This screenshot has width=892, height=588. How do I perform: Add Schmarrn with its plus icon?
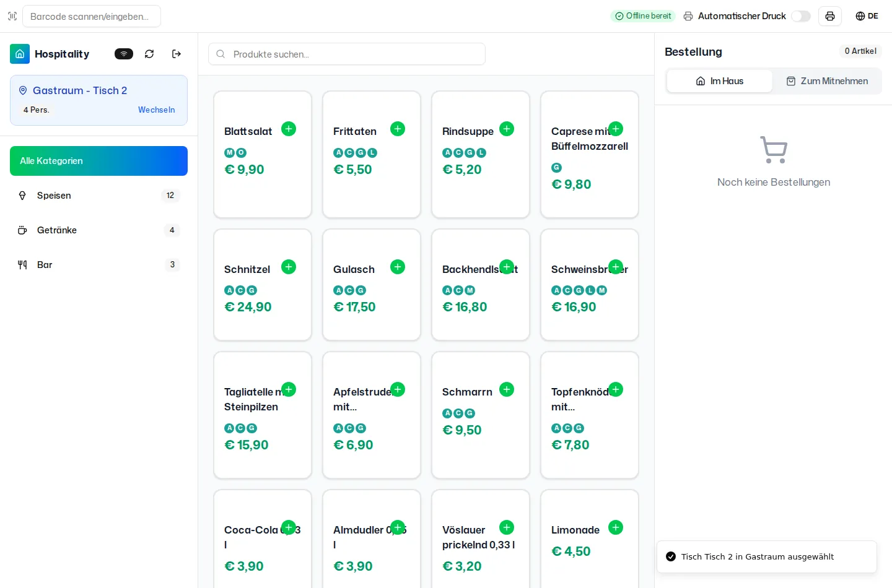[507, 389]
